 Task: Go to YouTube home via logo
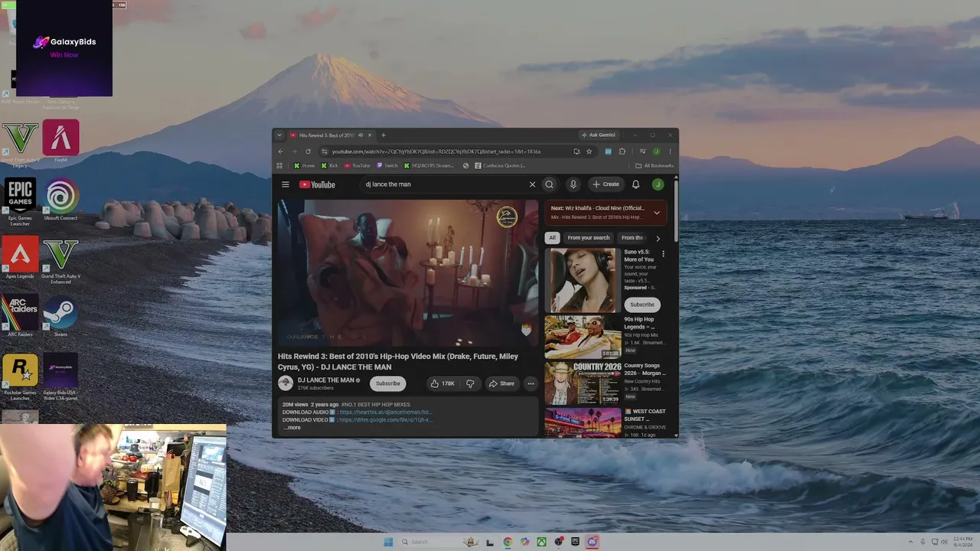point(317,184)
